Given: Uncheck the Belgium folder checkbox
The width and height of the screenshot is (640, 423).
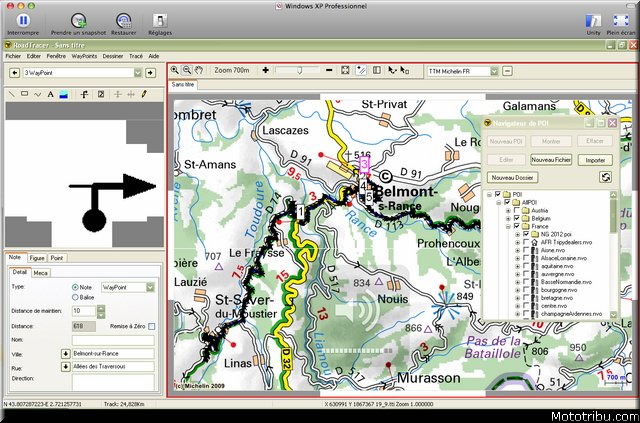Looking at the screenshot, I should 517,218.
